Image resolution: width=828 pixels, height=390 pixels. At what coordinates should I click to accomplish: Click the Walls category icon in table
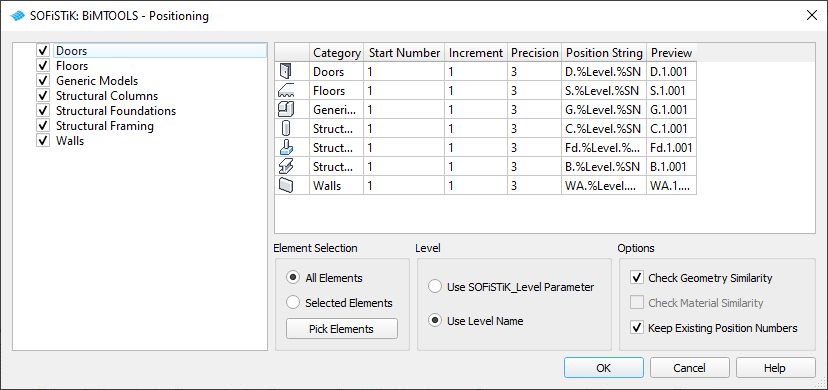(x=285, y=185)
